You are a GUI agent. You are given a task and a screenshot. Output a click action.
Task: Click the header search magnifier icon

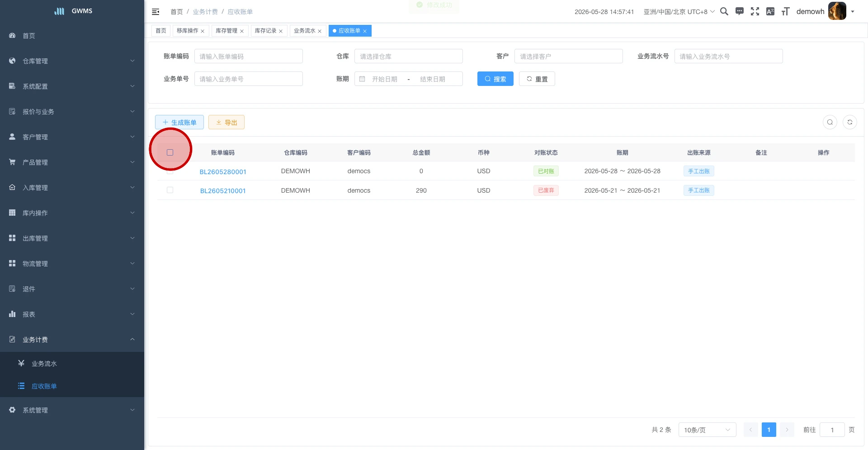724,11
